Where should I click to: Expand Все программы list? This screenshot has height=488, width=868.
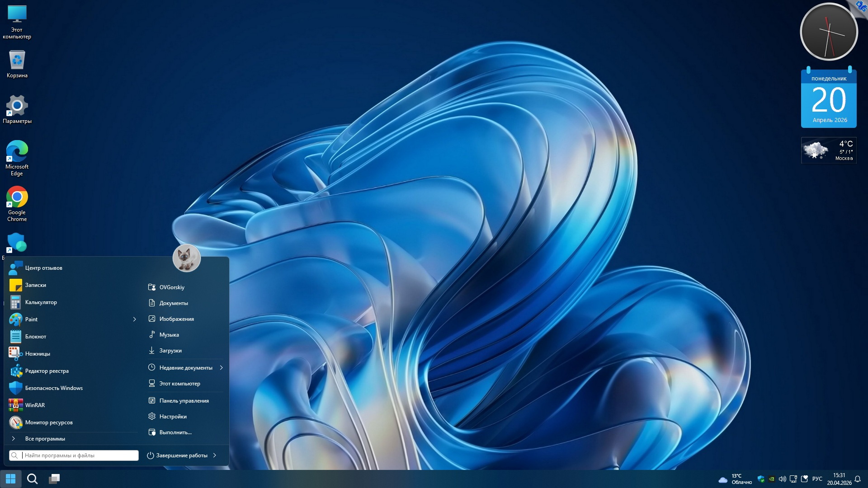pos(45,439)
